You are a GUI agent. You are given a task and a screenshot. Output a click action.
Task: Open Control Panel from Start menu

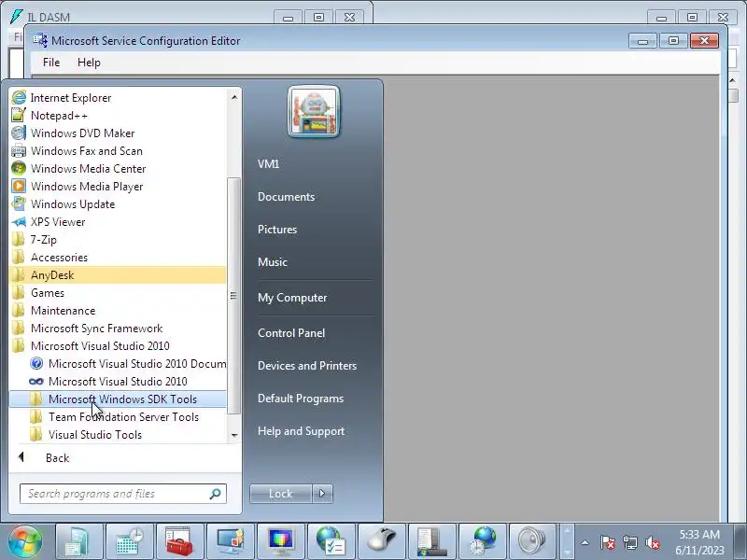[x=291, y=333]
